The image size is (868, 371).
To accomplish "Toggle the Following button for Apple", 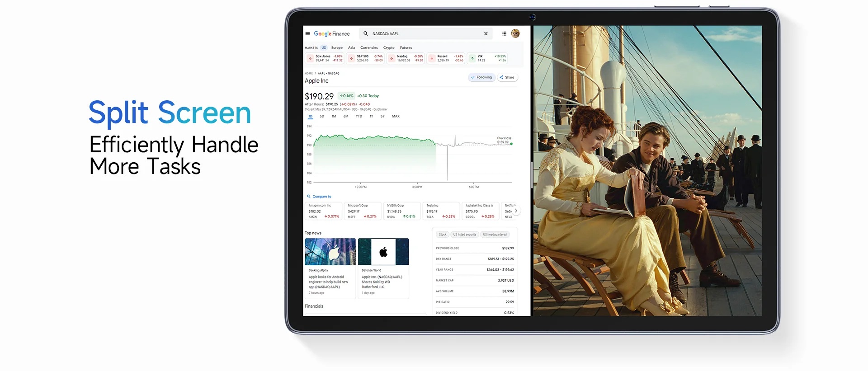I will [481, 77].
